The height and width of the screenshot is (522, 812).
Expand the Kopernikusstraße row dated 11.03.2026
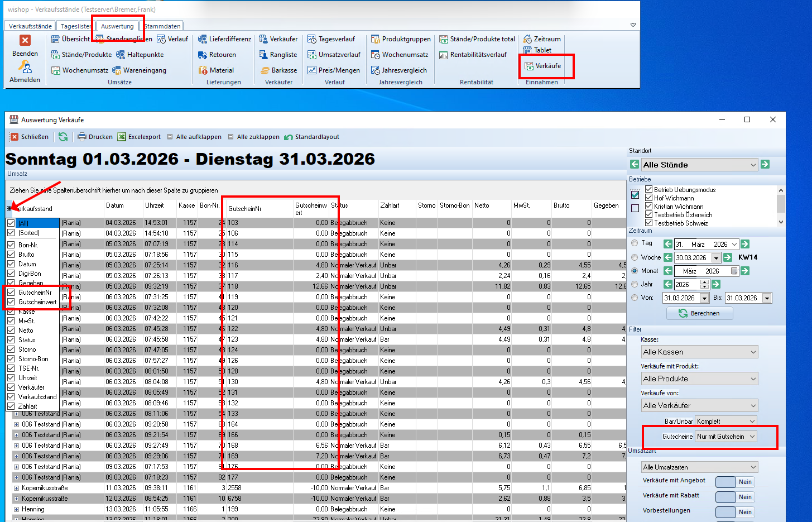(x=17, y=488)
